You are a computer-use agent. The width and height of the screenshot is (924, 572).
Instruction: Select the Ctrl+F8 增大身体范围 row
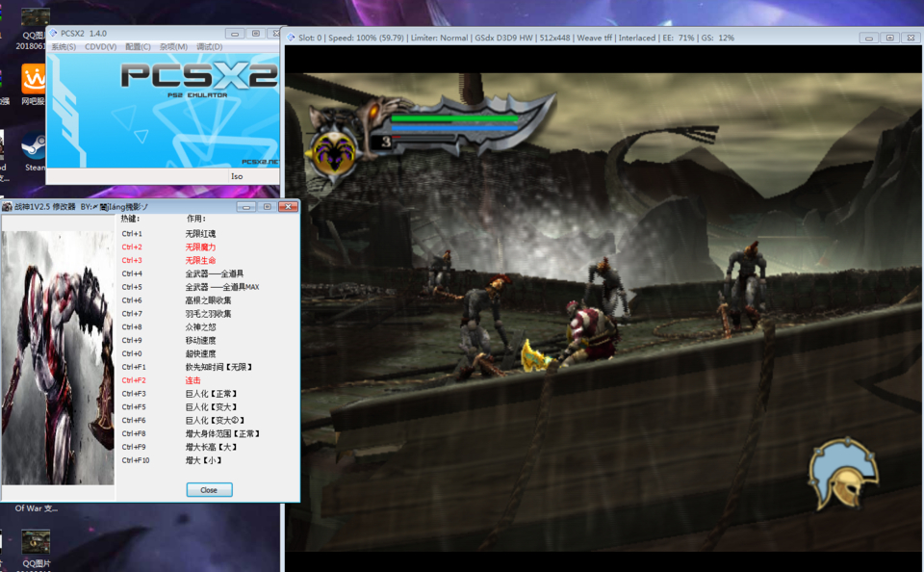click(191, 433)
